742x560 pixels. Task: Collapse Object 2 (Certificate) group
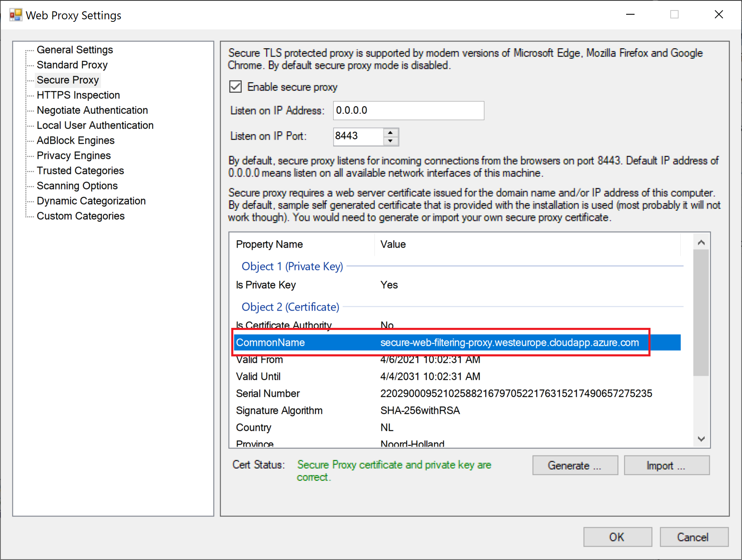coord(290,307)
